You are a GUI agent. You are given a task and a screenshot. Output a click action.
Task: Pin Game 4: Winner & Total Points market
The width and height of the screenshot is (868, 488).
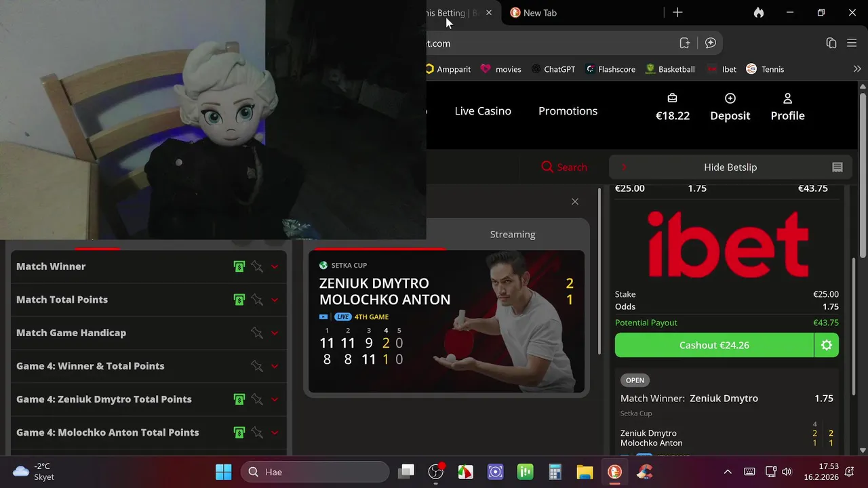257,366
